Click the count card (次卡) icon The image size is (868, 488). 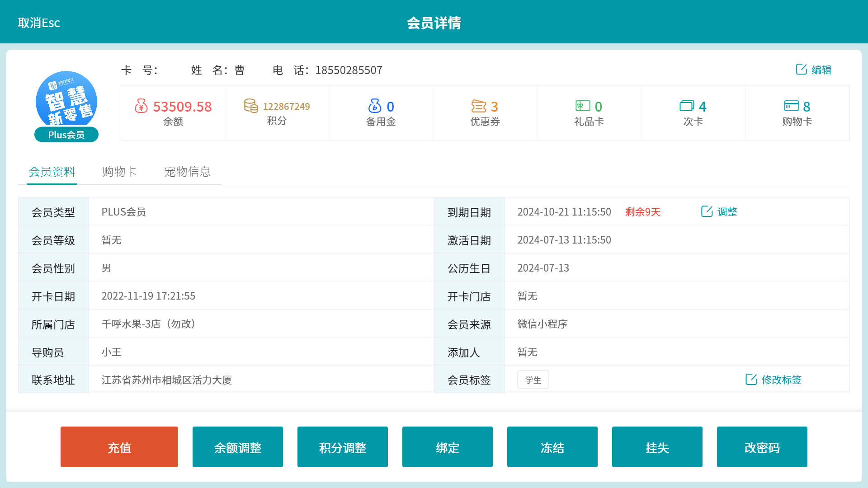[x=687, y=106]
